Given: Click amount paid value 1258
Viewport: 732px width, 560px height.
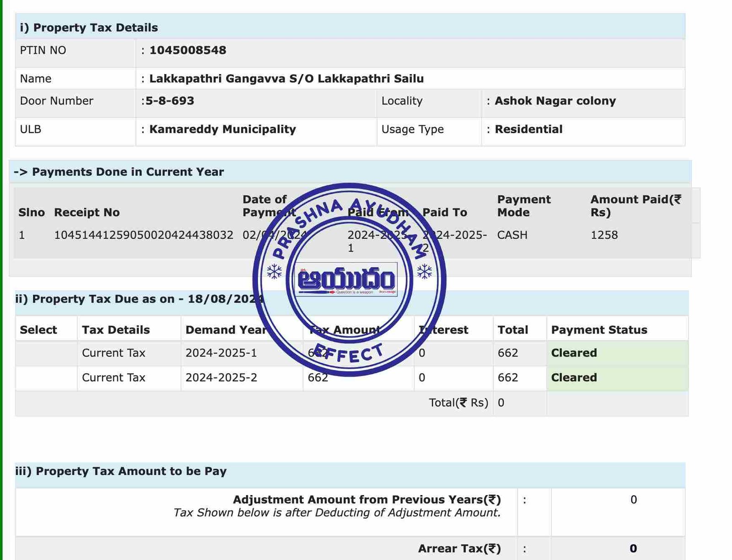Looking at the screenshot, I should 604,235.
